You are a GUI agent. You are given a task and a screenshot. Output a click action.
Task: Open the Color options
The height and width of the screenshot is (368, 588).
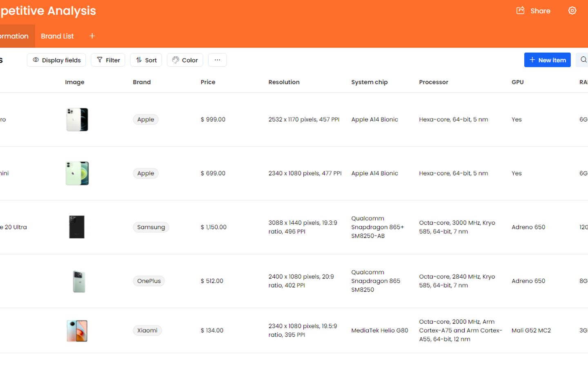click(185, 60)
